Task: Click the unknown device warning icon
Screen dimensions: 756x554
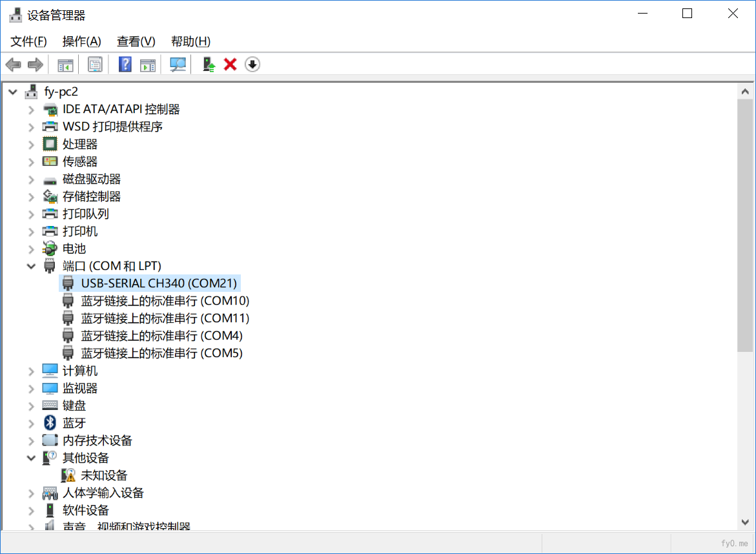Action: (68, 475)
